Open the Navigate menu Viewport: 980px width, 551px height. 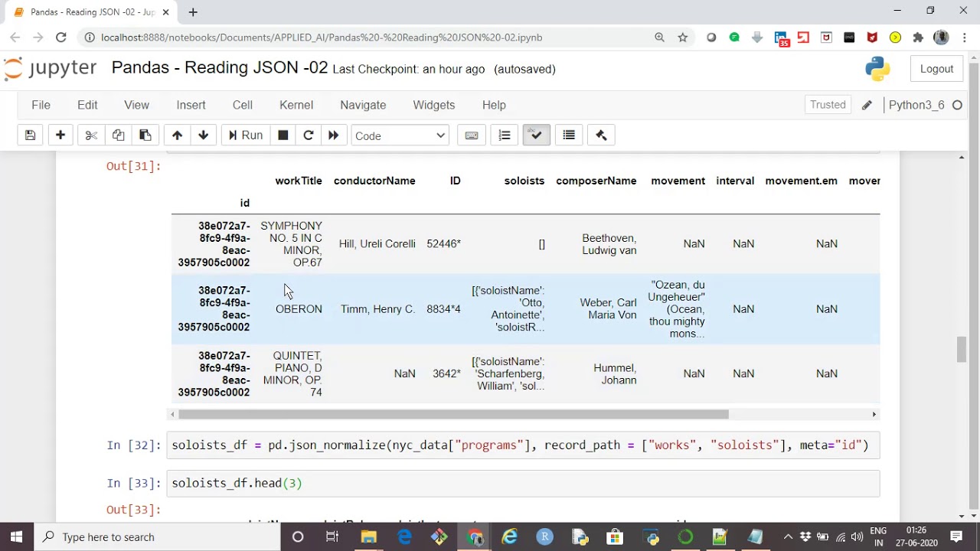363,105
